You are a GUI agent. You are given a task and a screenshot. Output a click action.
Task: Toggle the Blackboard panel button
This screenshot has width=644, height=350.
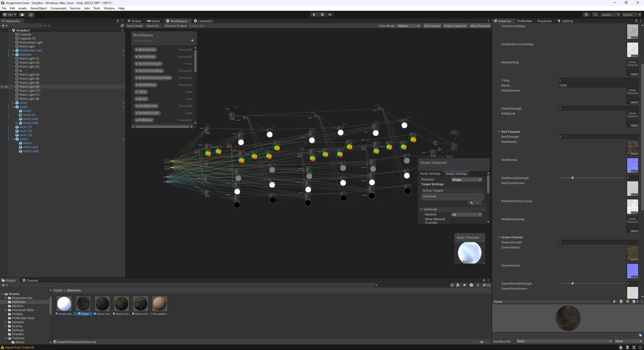(x=432, y=26)
